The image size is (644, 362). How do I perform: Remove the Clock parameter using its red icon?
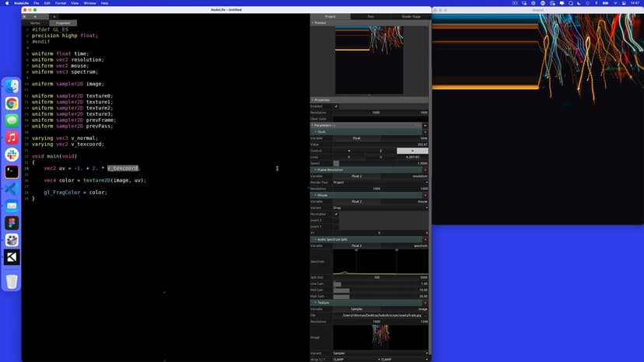click(425, 132)
